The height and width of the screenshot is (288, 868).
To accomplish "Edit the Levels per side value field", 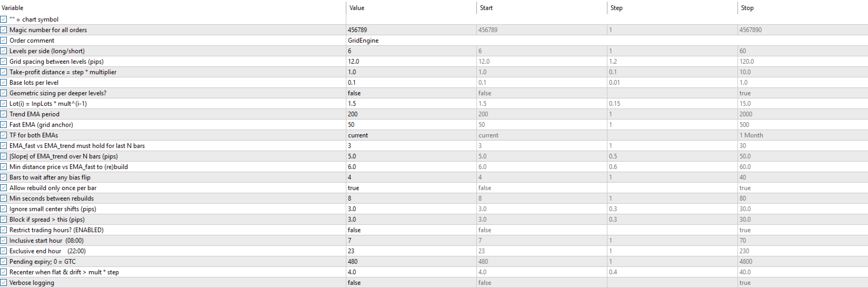I will click(411, 51).
